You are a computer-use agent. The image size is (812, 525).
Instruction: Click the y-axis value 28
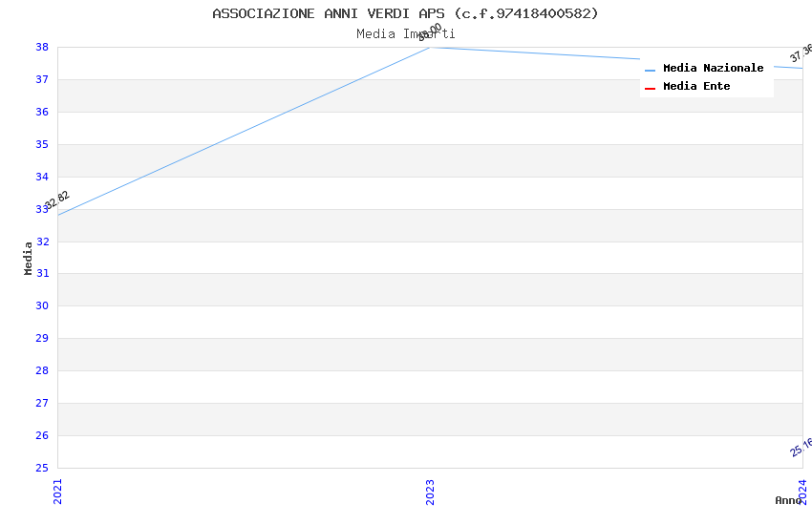42,371
